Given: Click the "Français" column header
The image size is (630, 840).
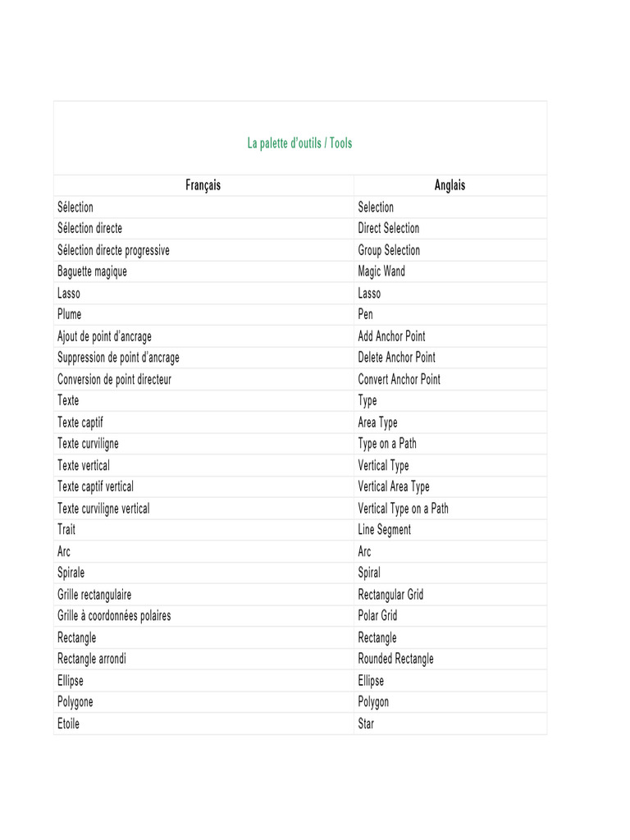Looking at the screenshot, I should pos(203,185).
